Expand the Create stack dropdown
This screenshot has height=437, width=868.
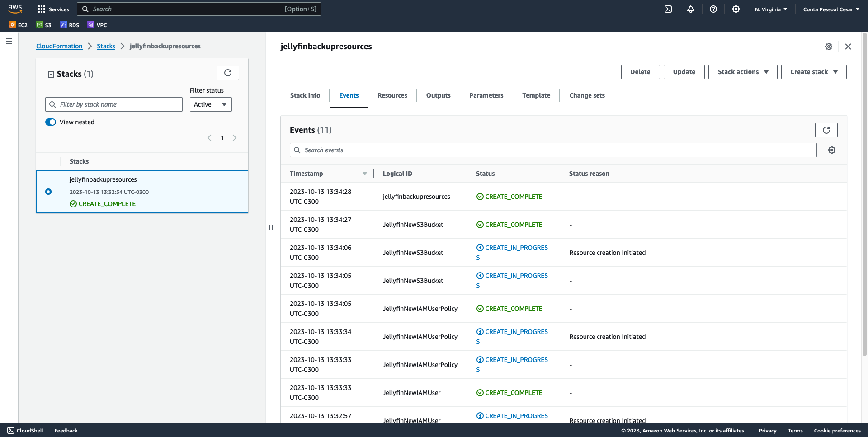(x=813, y=72)
